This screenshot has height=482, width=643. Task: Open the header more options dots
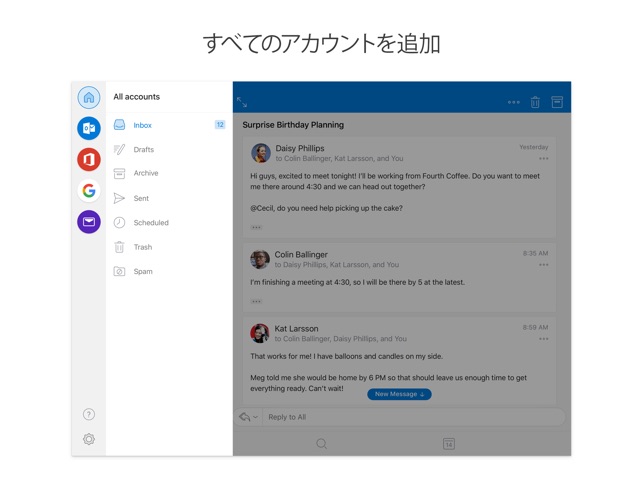pos(513,102)
